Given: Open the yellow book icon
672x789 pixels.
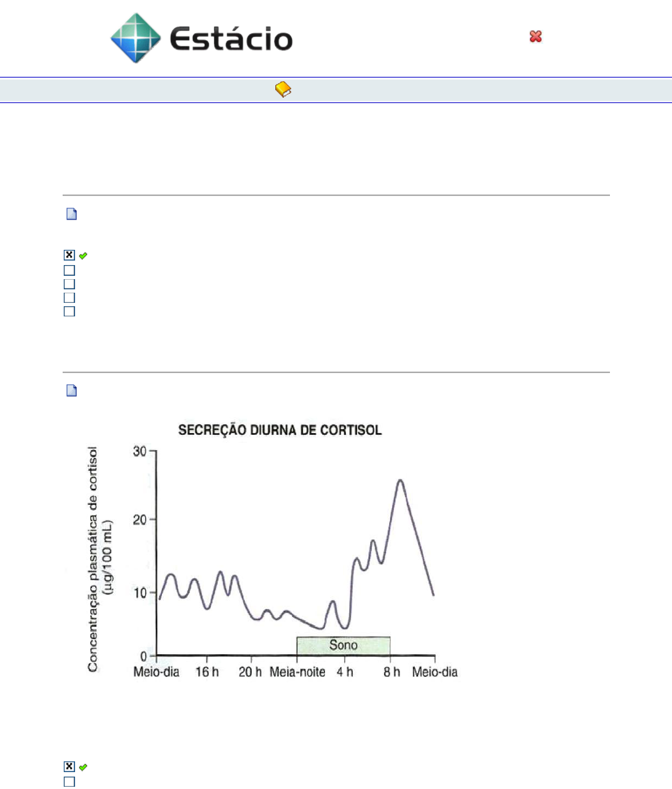Looking at the screenshot, I should (283, 89).
